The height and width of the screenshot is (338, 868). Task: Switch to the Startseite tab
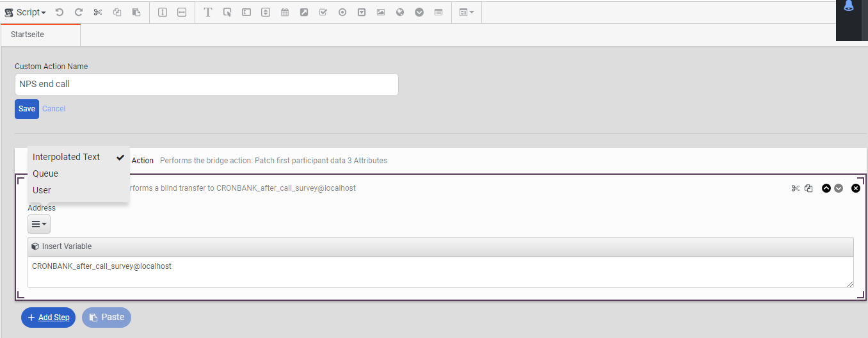point(40,35)
